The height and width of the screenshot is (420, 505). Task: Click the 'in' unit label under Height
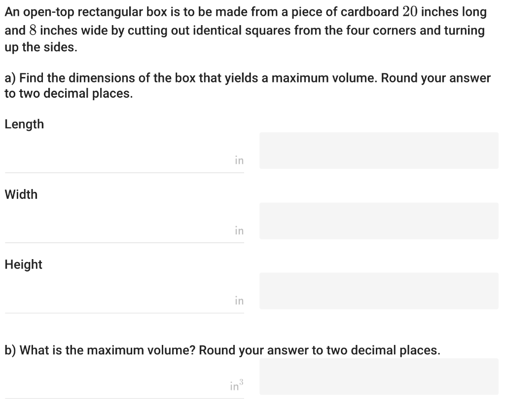pyautogui.click(x=239, y=300)
